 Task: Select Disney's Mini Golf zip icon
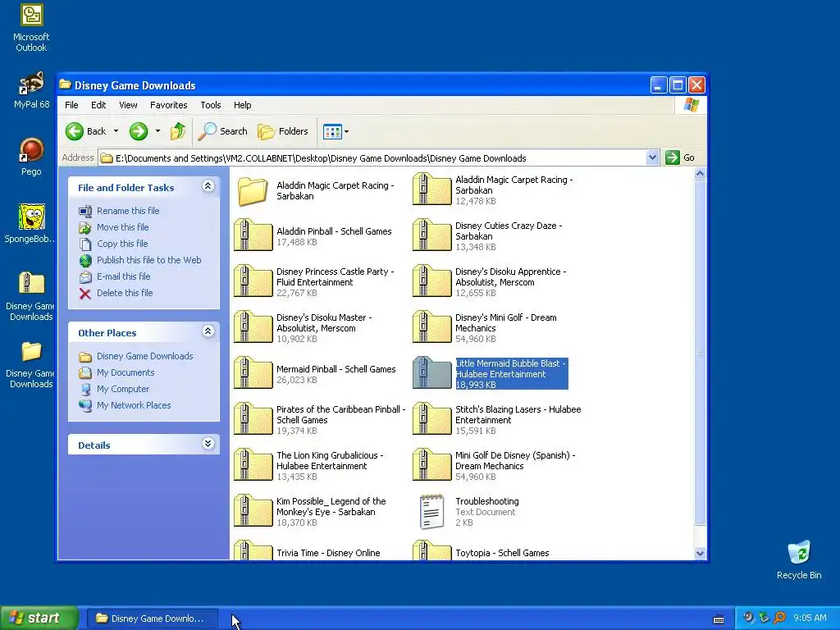tap(431, 328)
